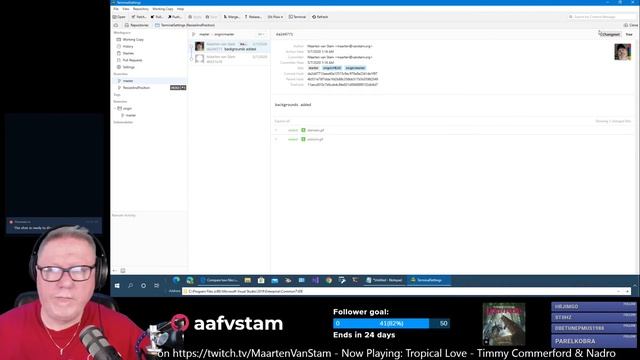
Task: Open the Repositories overview
Action: coord(137,25)
